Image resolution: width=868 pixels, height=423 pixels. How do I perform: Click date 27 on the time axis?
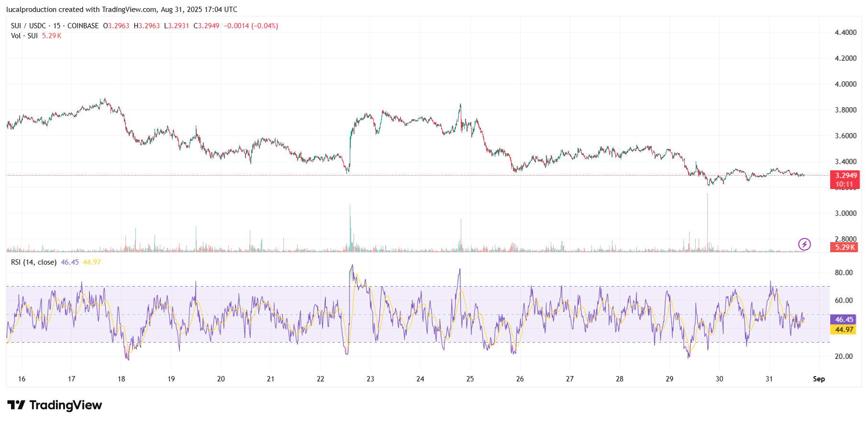570,379
